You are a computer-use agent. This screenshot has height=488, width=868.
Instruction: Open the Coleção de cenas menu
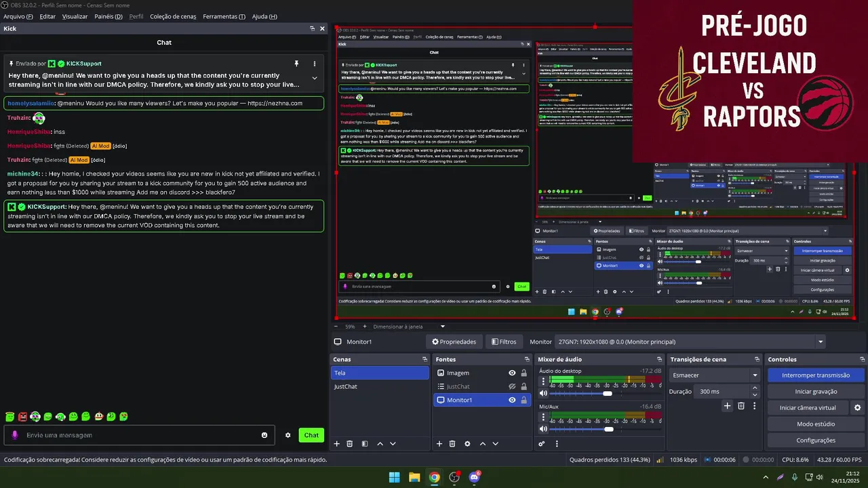[x=173, y=16]
